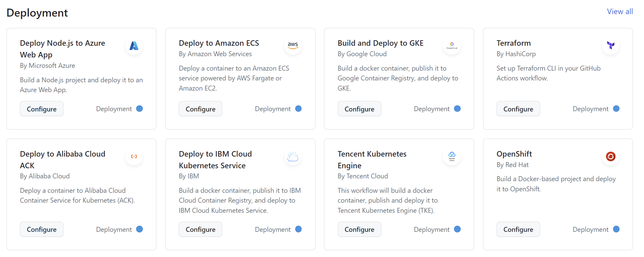Click description mentioning Google Container Registry
The width and height of the screenshot is (644, 257).
coord(398,78)
